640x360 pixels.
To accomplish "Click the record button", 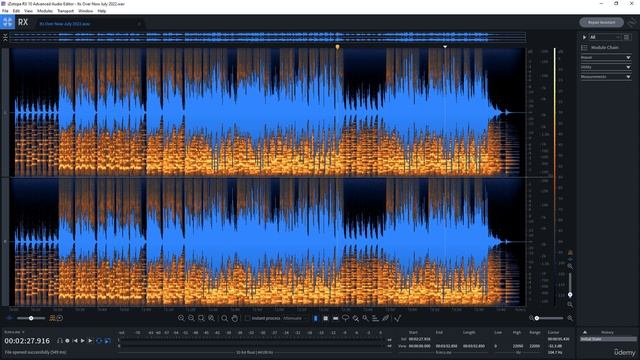I will (67, 340).
